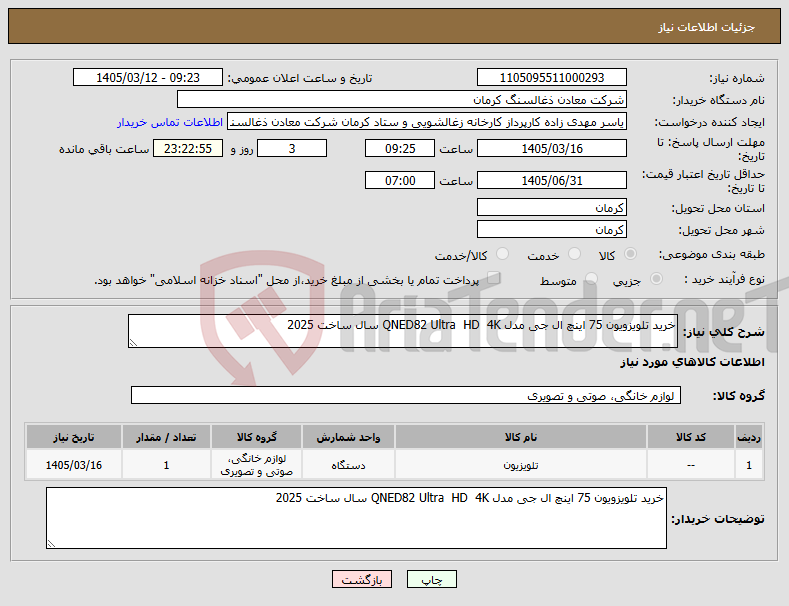Click the countdown timer 23:22:55 field
Image resolution: width=789 pixels, height=606 pixels.
click(188, 148)
